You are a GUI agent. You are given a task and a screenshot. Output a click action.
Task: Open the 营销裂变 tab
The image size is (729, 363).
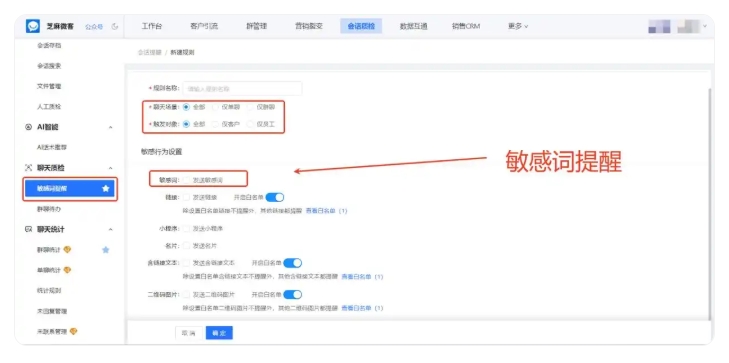pos(309,26)
